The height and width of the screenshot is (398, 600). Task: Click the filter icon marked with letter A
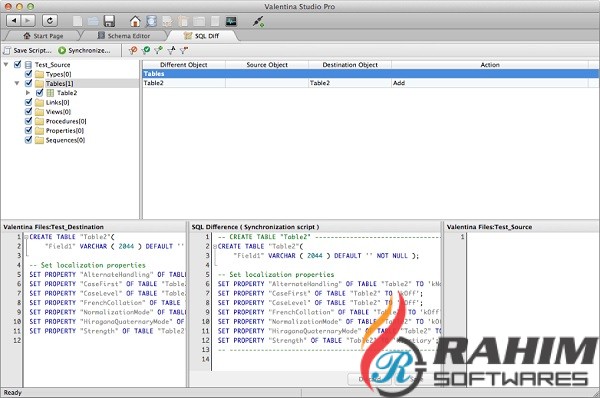click(x=171, y=50)
